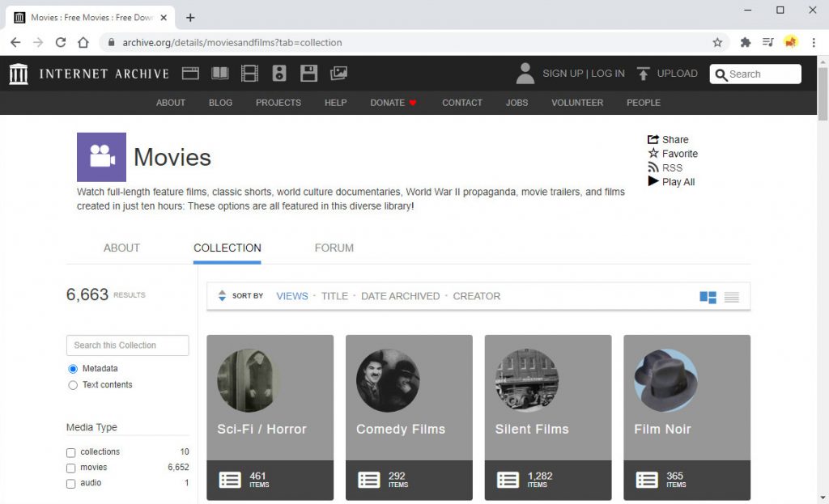The width and height of the screenshot is (829, 504).
Task: Check the movies media type
Action: pos(71,468)
